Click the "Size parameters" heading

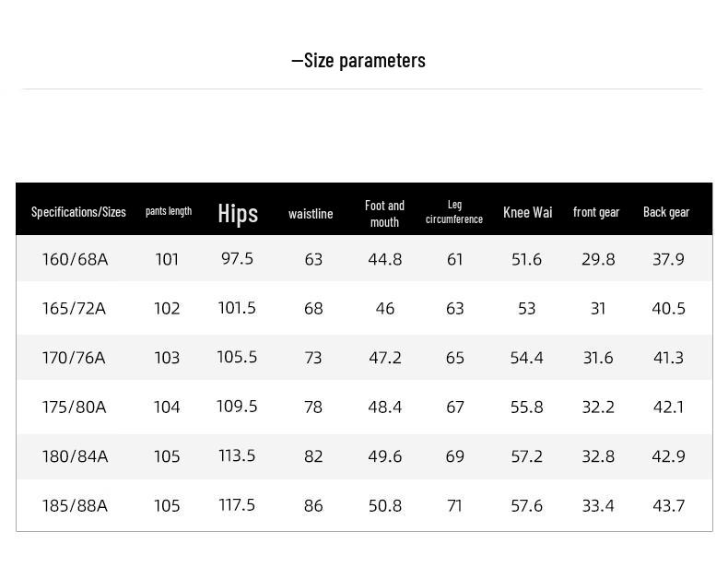tap(358, 61)
